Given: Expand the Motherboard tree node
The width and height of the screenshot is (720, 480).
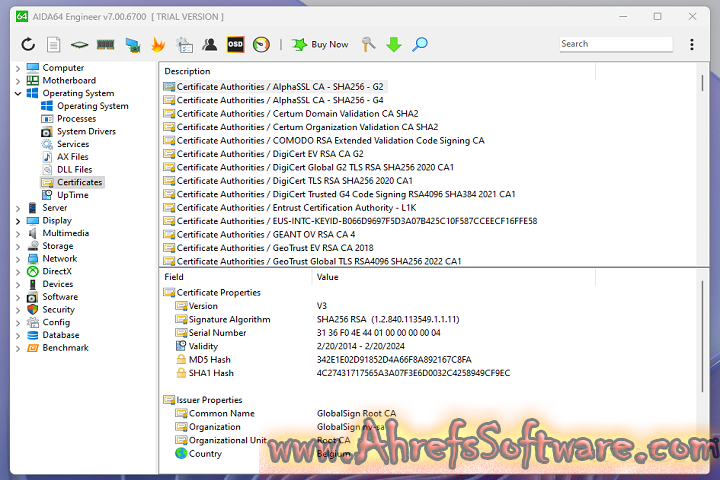Looking at the screenshot, I should pyautogui.click(x=18, y=81).
